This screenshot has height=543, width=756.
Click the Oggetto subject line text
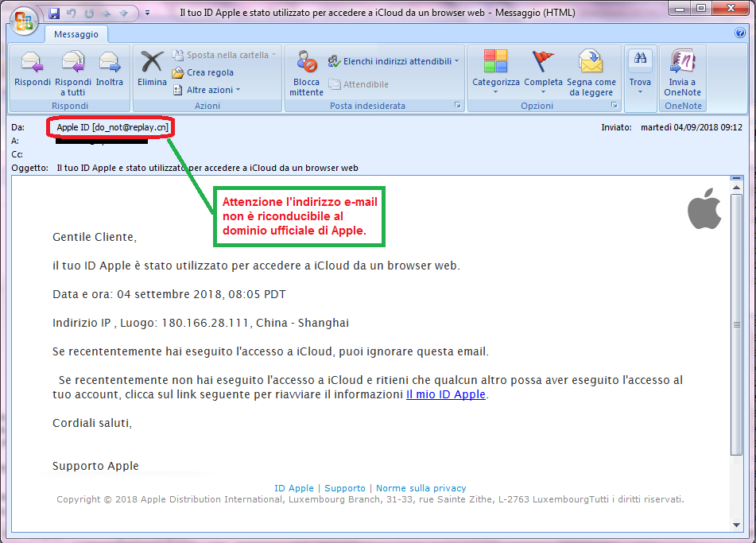pyautogui.click(x=207, y=168)
